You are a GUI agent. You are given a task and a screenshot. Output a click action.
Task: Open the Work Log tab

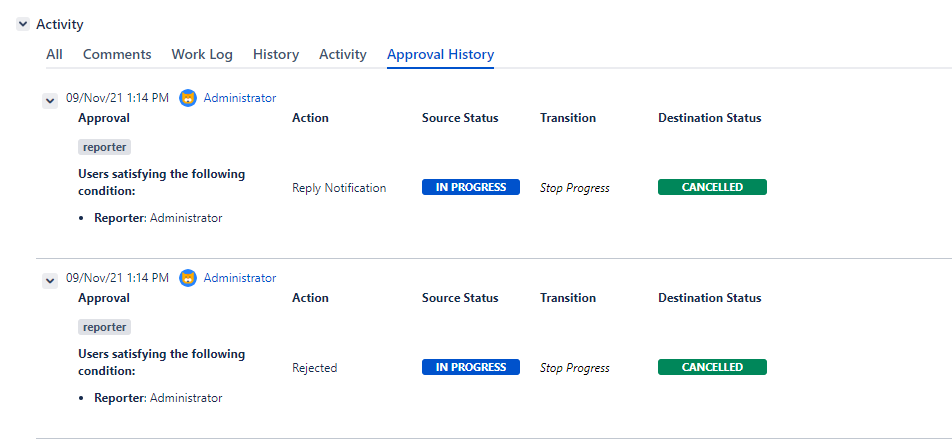click(x=202, y=54)
